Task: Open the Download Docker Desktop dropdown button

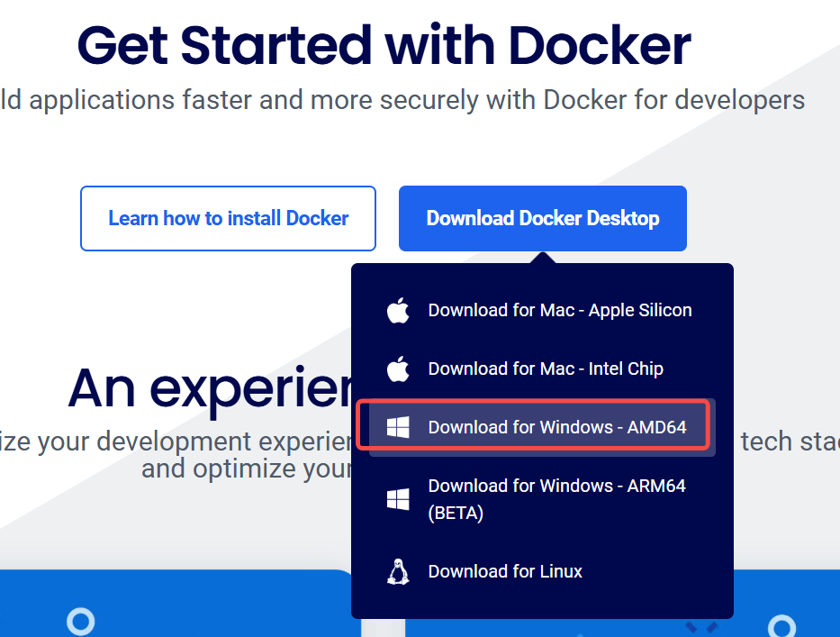Action: (x=543, y=218)
